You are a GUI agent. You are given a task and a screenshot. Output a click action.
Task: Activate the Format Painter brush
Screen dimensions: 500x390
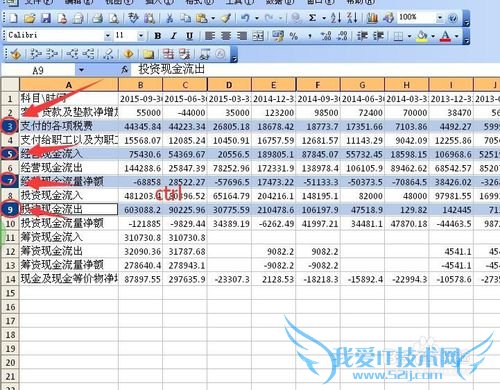[226, 18]
